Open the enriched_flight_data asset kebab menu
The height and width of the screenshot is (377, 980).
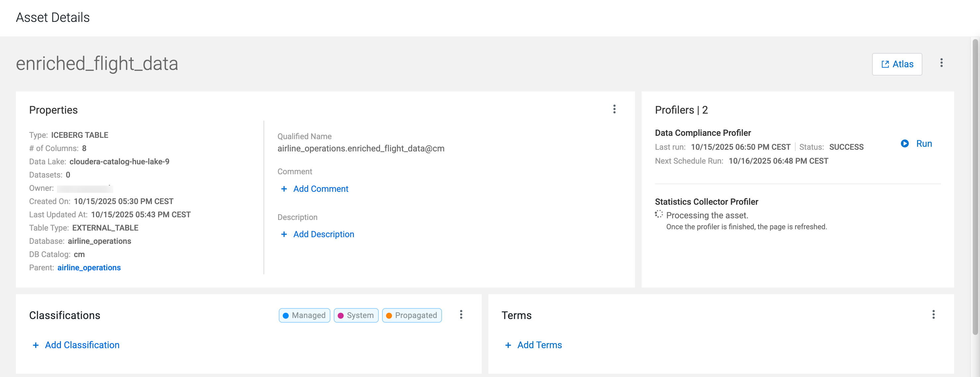point(941,63)
